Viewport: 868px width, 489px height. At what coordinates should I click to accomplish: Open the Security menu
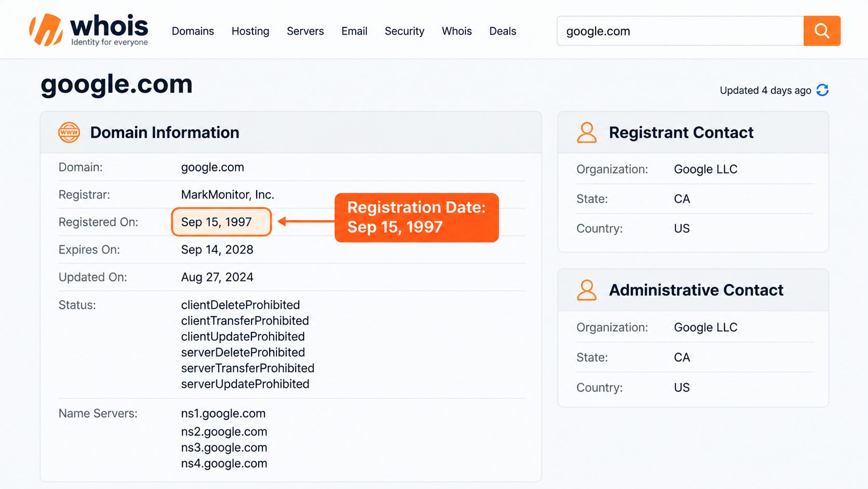pyautogui.click(x=405, y=31)
